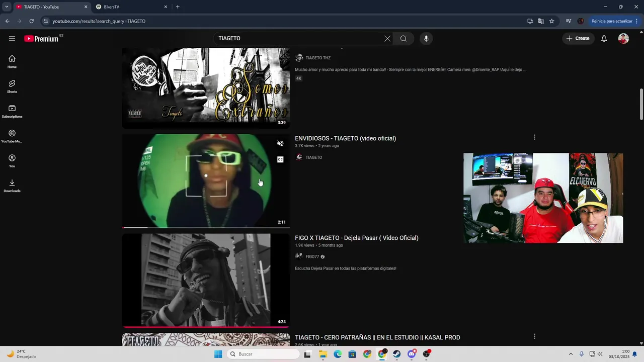This screenshot has width=644, height=362.
Task: Open Shorts in the sidebar
Action: (12, 86)
